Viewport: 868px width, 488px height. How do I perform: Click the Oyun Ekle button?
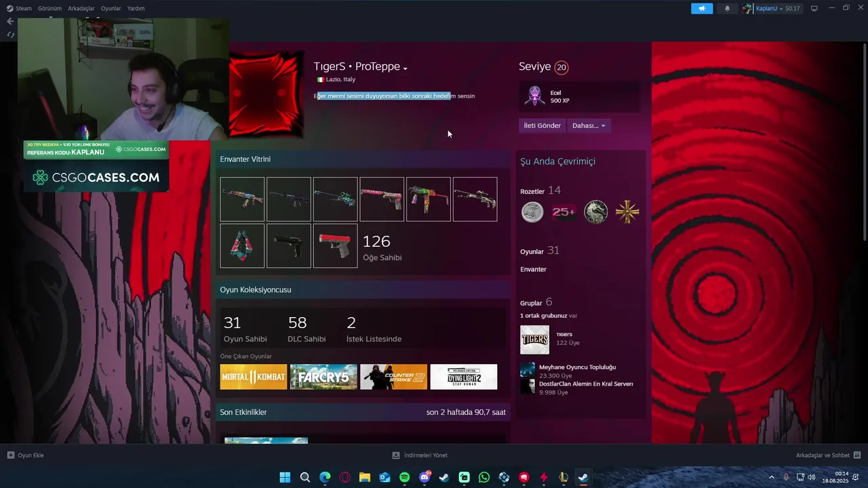pyautogui.click(x=26, y=455)
